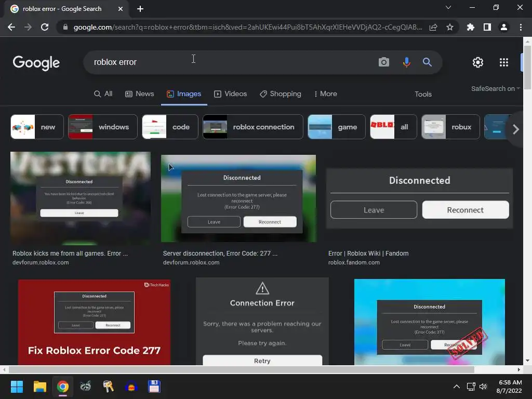The image size is (532, 399).
Task: Open 'Roblox kicks me from all games' link
Action: 70,254
